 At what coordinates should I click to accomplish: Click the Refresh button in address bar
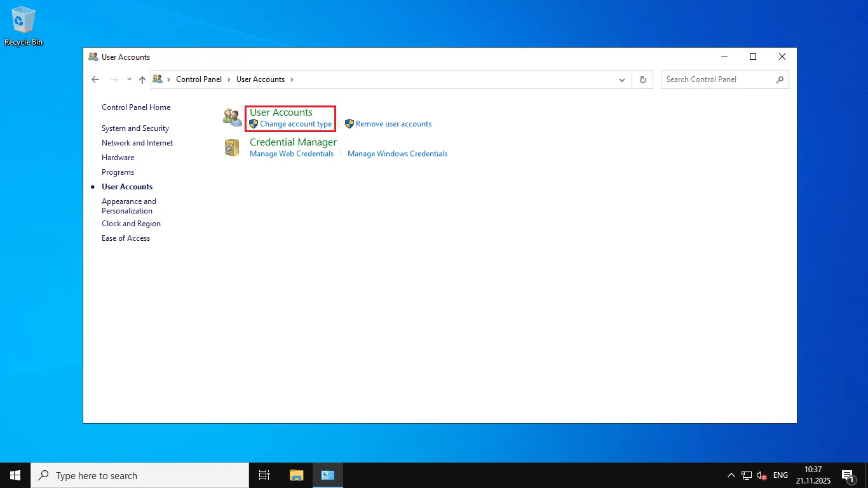(642, 79)
